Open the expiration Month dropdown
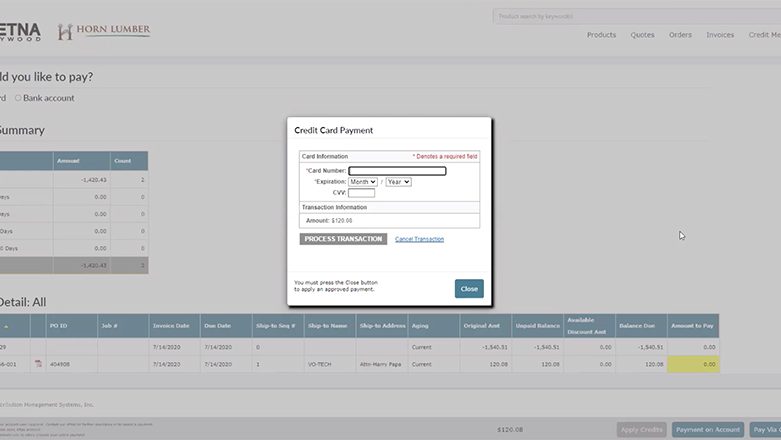This screenshot has width=781, height=440. [x=363, y=182]
